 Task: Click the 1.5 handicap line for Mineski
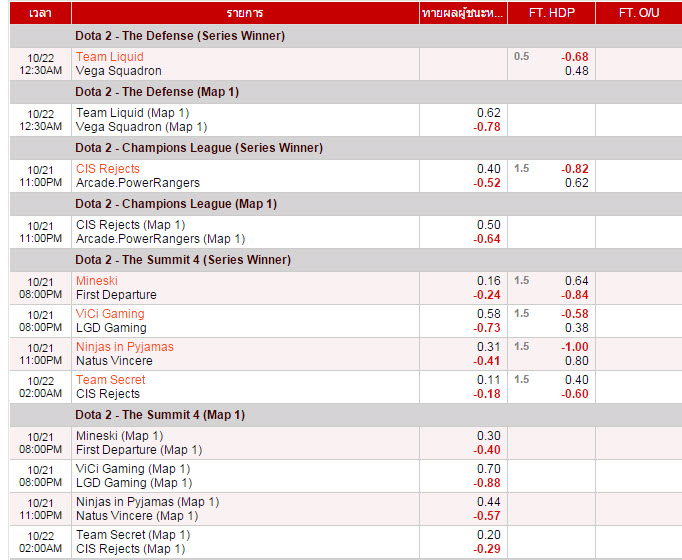point(522,281)
